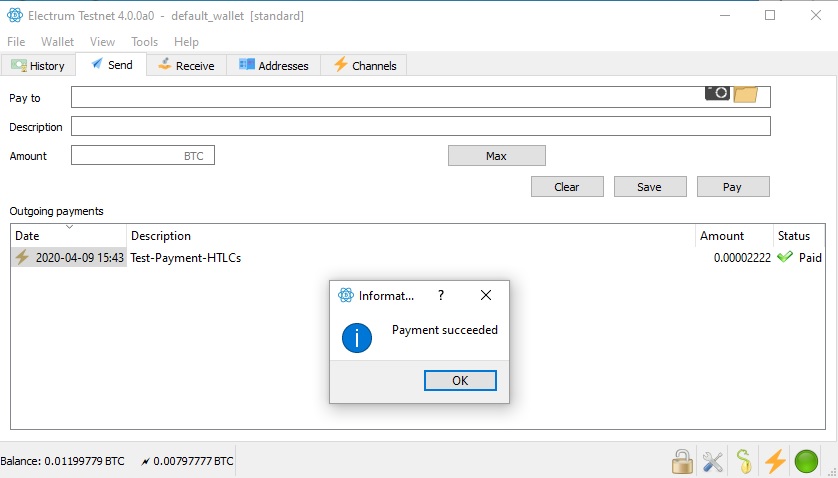Switch to the Receive tab
Viewport: 838px width, 478px height.
(186, 66)
